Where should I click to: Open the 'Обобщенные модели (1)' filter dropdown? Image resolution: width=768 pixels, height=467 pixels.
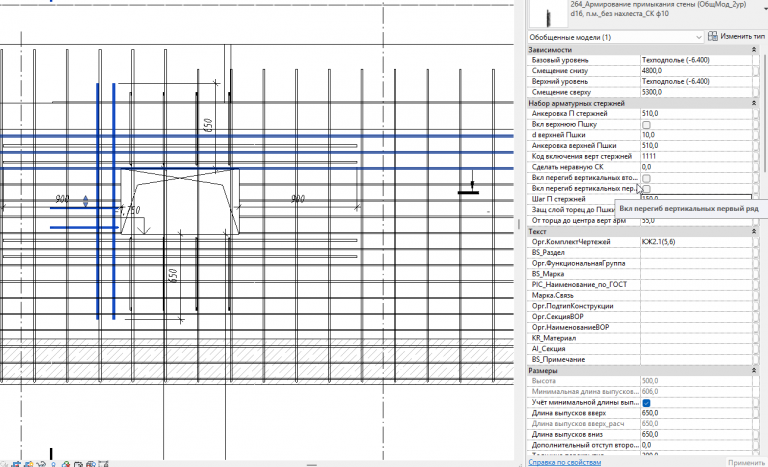tap(616, 37)
